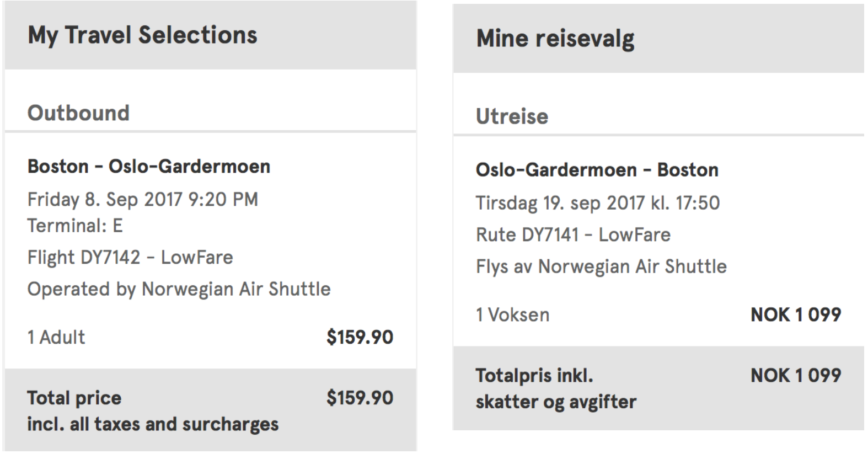Viewport: 868px width, 459px height.
Task: Click the Oslo-Gardermoen - Boston route title
Action: click(x=597, y=170)
